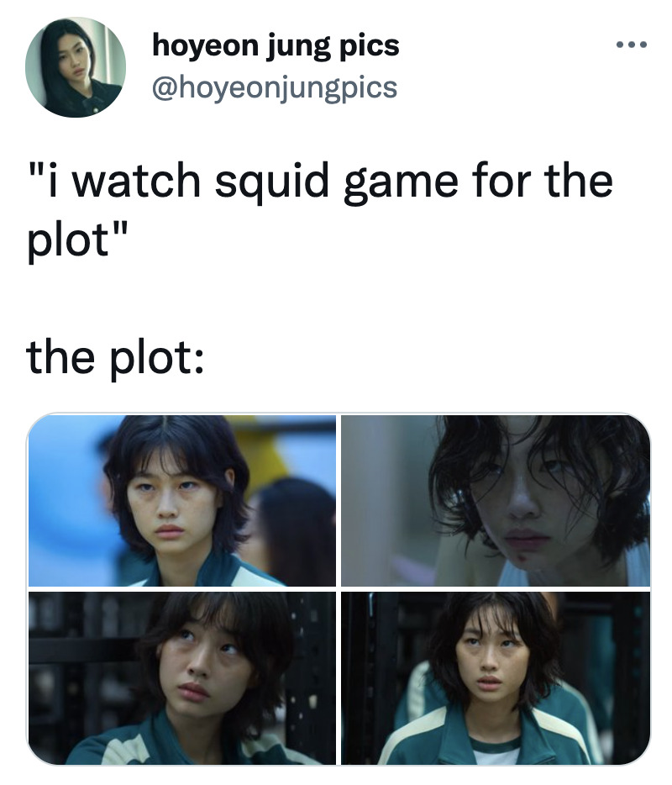The width and height of the screenshot is (672, 785).
Task: Open the @hoyeonjungpics handle link
Action: (275, 87)
